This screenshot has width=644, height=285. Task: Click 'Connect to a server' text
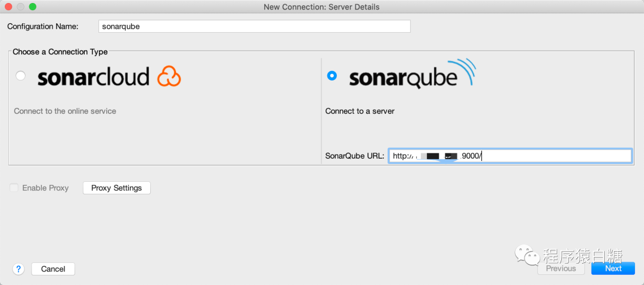[360, 111]
